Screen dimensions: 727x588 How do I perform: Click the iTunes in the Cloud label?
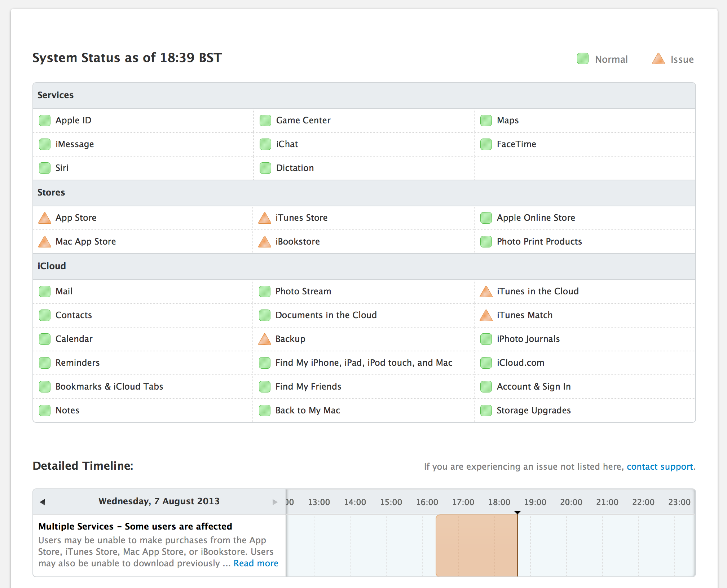pyautogui.click(x=538, y=291)
